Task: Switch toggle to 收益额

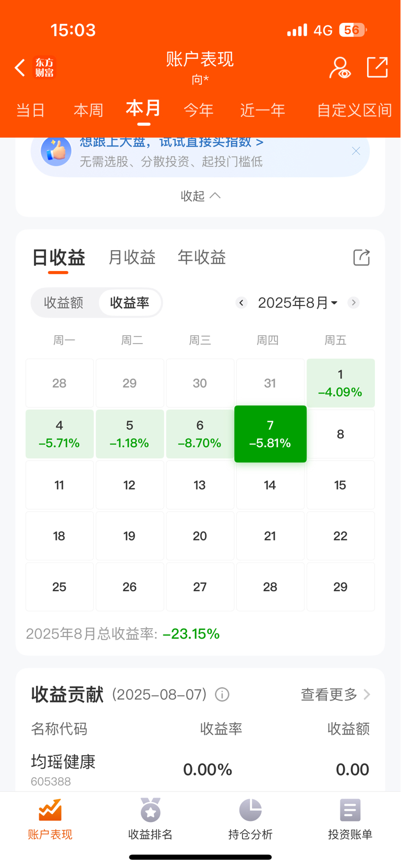Action: point(64,303)
